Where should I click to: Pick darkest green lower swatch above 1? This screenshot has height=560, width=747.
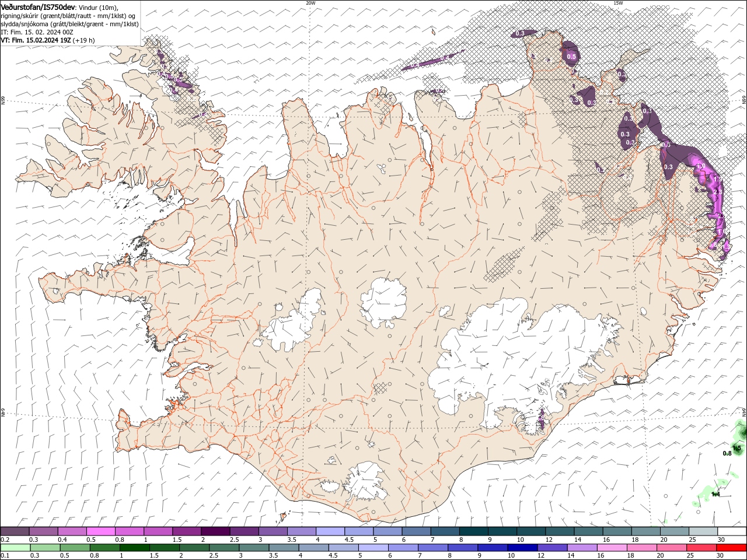pyautogui.click(x=134, y=548)
